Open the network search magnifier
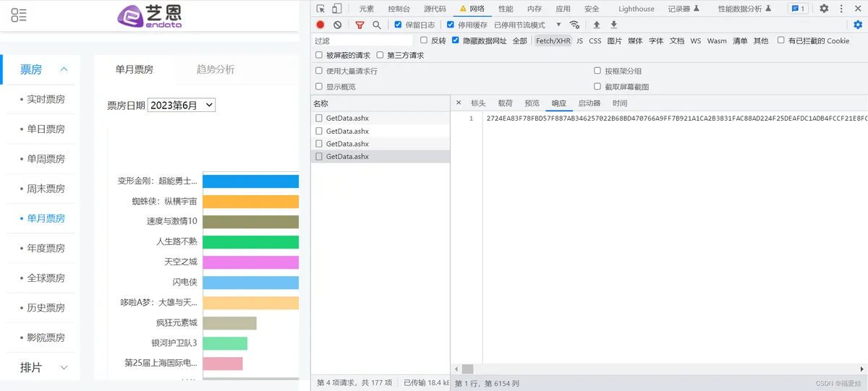The image size is (868, 391). 377,25
